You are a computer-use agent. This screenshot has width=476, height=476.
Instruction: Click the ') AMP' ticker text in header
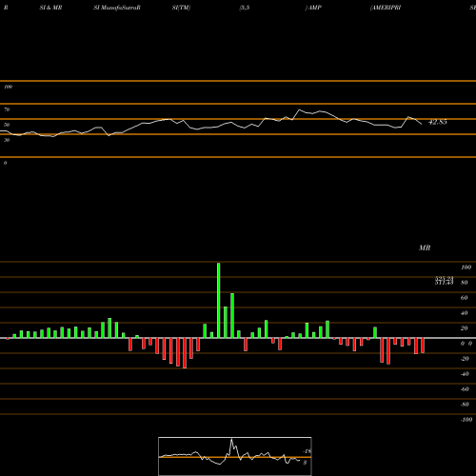[313, 8]
